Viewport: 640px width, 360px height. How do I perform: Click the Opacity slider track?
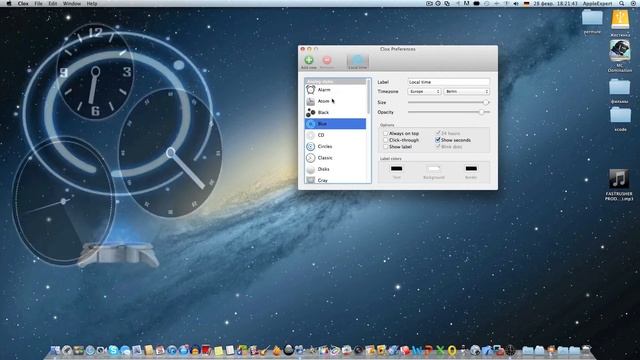[449, 112]
